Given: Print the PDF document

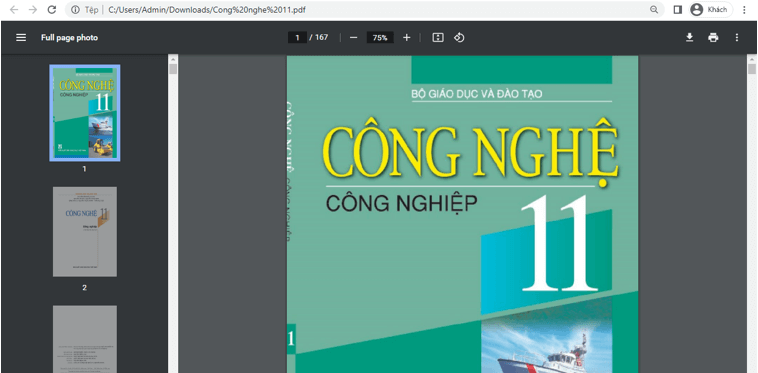Looking at the screenshot, I should (x=713, y=38).
